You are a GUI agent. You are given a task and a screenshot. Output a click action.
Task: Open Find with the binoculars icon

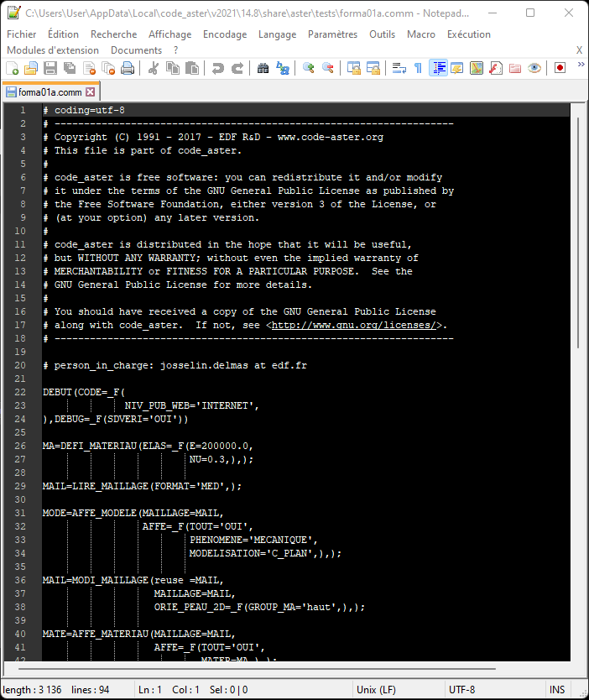tap(263, 68)
